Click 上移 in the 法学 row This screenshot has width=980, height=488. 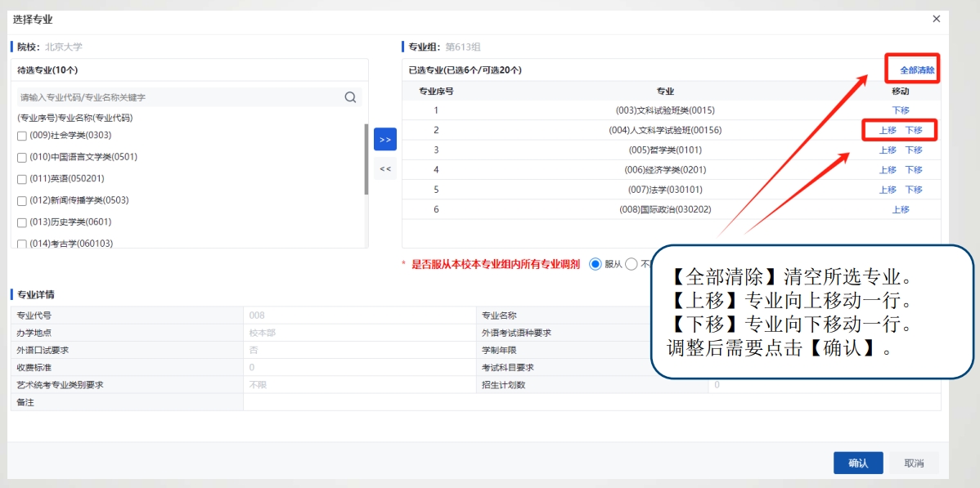coord(888,190)
